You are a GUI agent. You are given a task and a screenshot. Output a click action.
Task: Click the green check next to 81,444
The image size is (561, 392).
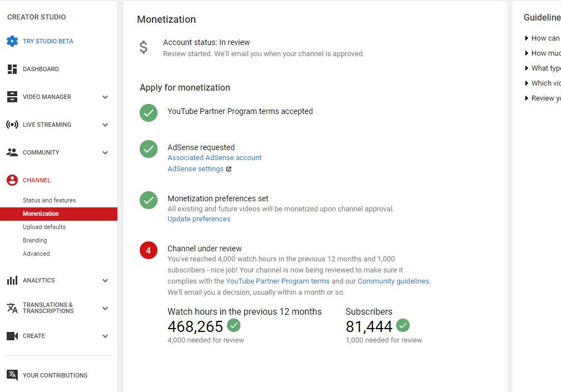coord(403,325)
